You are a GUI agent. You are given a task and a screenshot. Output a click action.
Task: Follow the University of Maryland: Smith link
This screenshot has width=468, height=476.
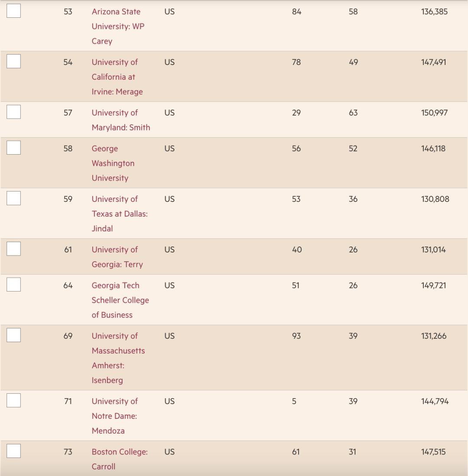(x=120, y=120)
